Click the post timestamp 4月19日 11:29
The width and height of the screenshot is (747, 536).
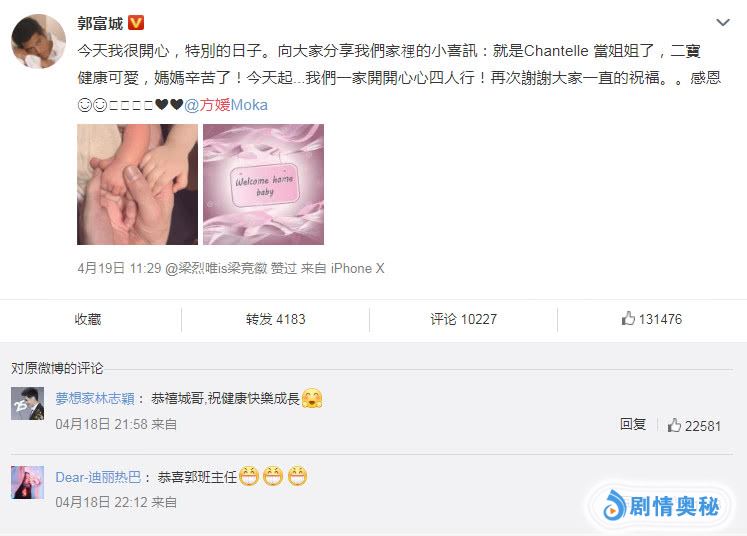[x=119, y=268]
